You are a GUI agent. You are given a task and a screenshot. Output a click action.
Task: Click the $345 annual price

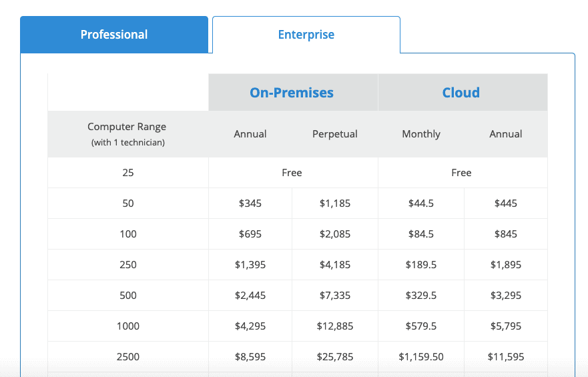pyautogui.click(x=250, y=204)
